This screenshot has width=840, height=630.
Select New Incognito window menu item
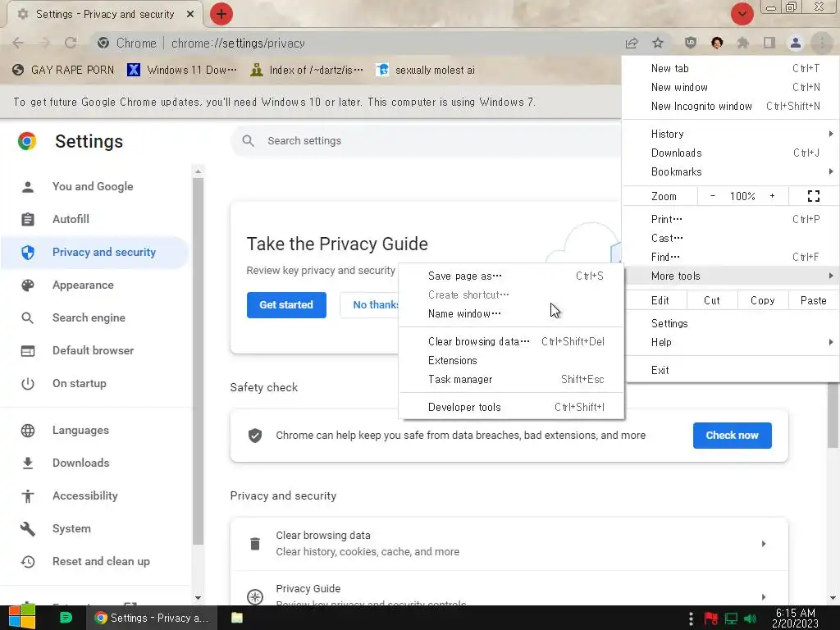coord(732,106)
